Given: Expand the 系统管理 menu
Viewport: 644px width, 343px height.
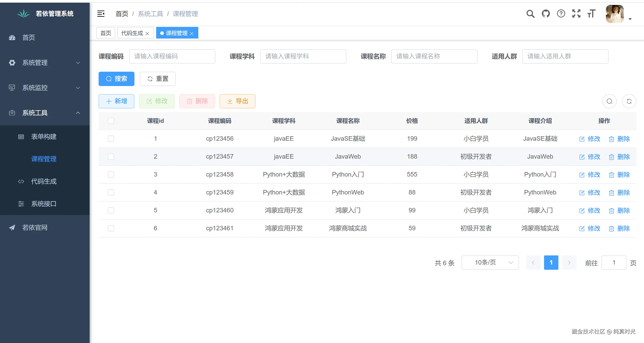Looking at the screenshot, I should pyautogui.click(x=35, y=63).
